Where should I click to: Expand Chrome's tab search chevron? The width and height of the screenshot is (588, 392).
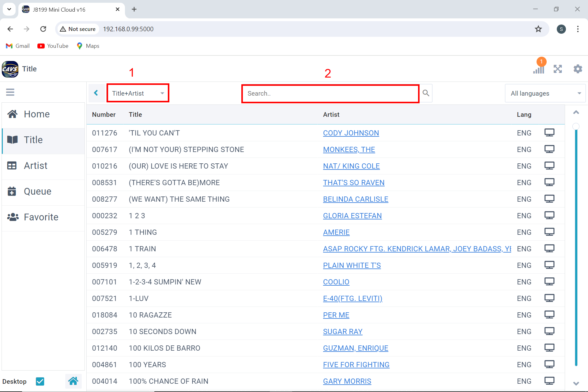(x=9, y=9)
